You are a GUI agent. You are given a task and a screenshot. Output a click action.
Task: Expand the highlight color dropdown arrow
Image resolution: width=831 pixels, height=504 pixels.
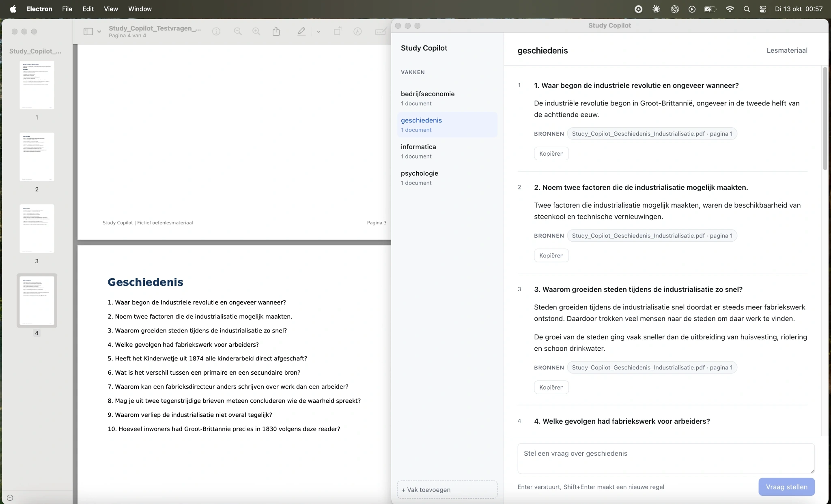[319, 32]
